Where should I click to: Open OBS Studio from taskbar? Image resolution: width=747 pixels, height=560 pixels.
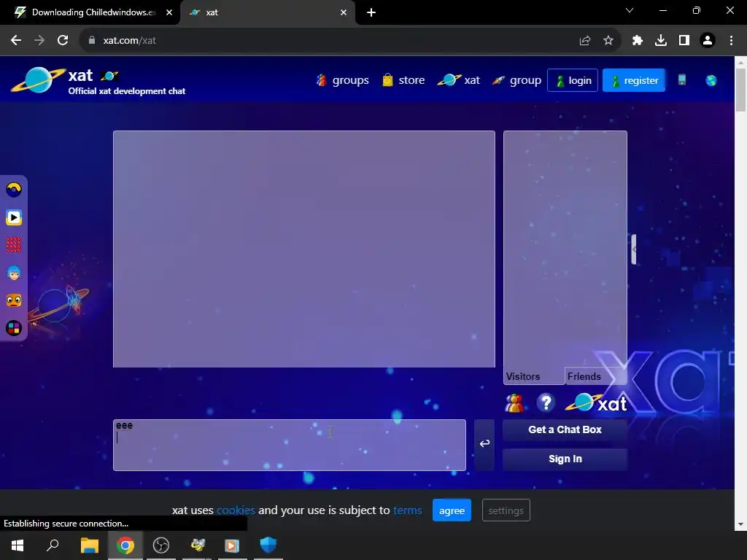tap(161, 545)
